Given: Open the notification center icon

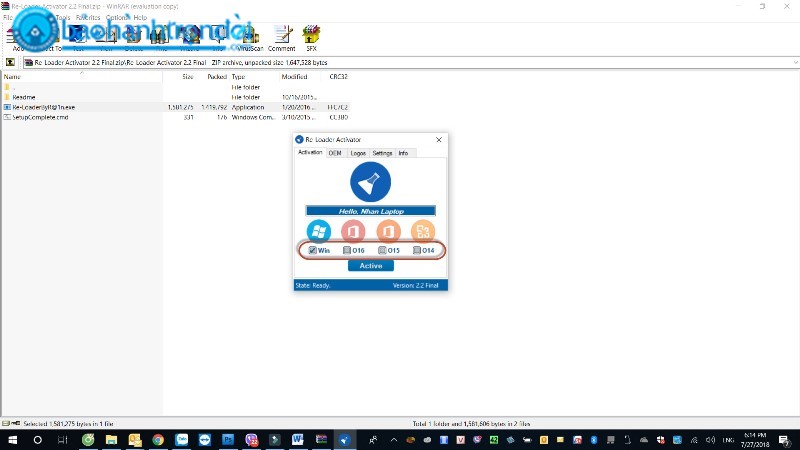Looking at the screenshot, I should (x=784, y=440).
